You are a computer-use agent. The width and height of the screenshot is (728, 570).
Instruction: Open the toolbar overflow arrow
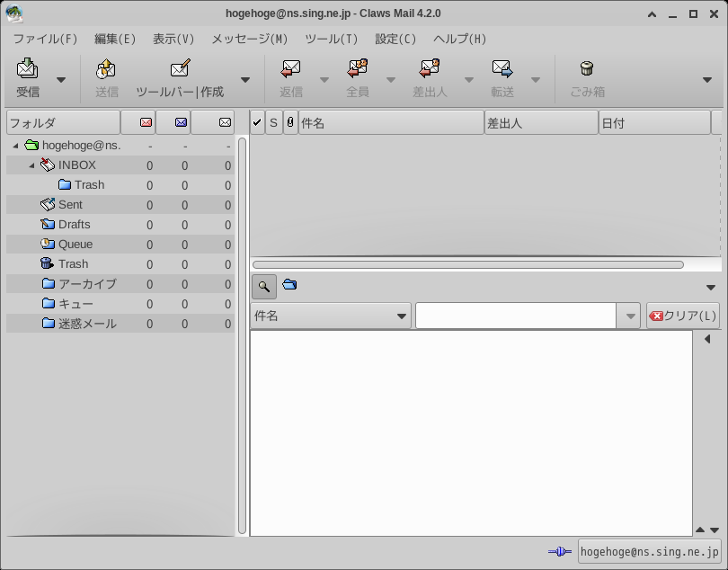pos(707,80)
